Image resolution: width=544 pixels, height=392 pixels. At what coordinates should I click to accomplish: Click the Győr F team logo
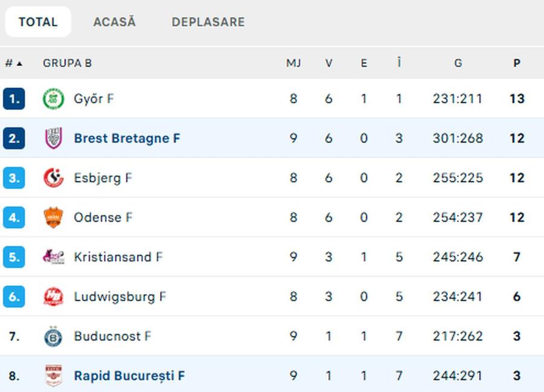point(53,99)
